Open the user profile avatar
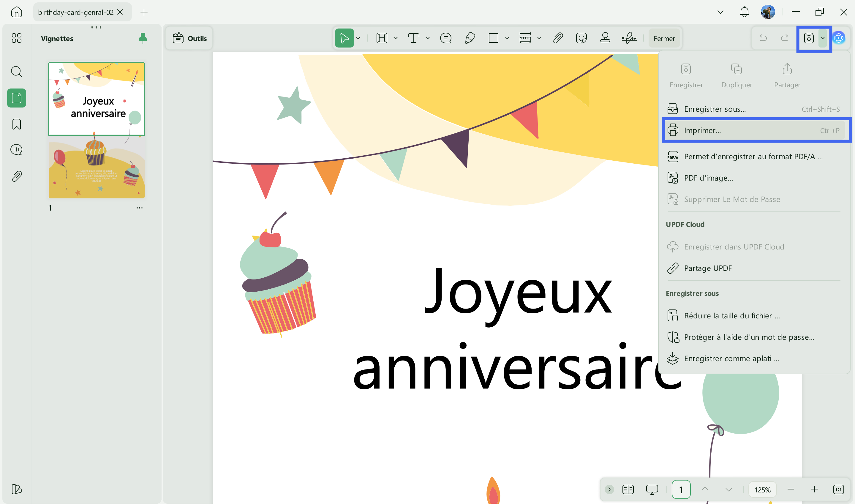Image resolution: width=855 pixels, height=504 pixels. point(768,12)
